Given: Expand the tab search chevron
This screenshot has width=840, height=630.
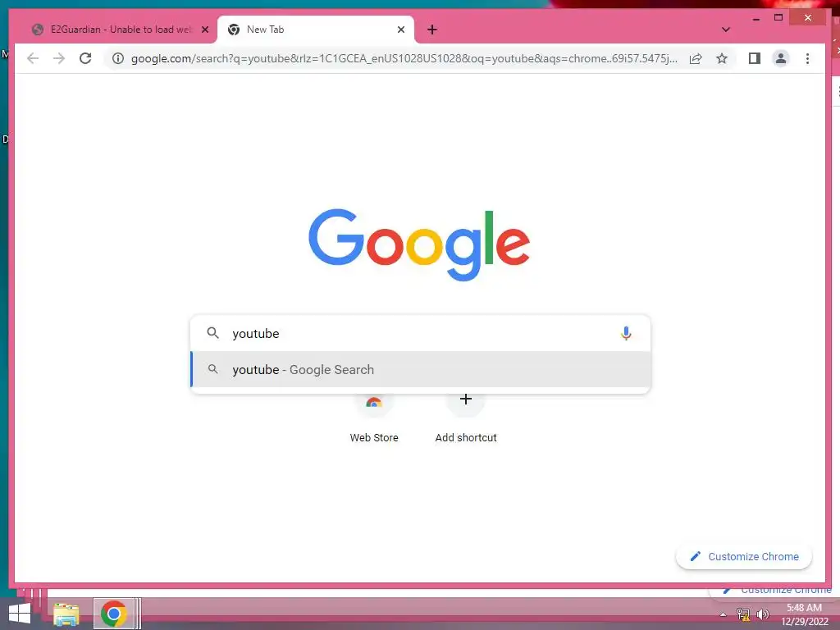Looking at the screenshot, I should tap(726, 30).
